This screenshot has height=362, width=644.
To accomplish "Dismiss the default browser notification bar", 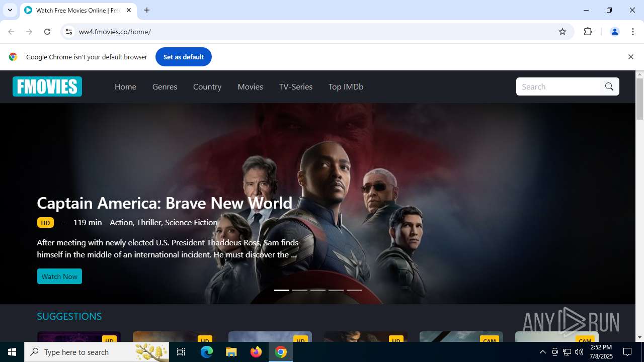I will point(630,57).
